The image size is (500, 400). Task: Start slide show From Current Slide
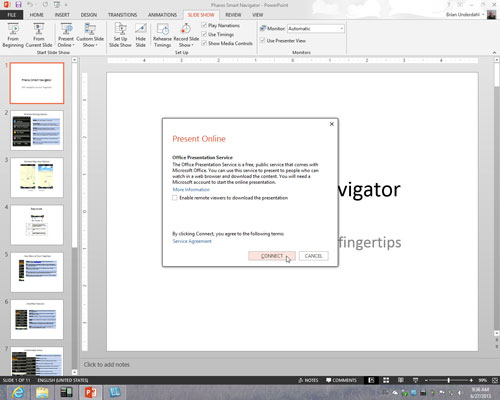(39, 35)
